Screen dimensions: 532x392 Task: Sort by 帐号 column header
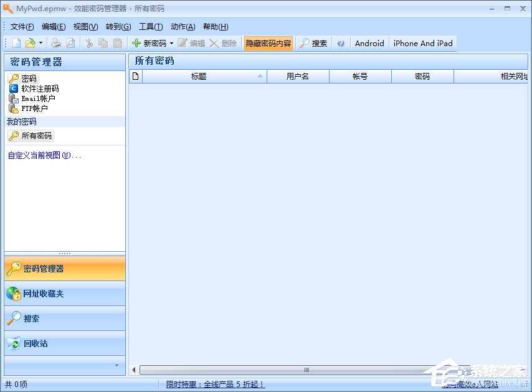pos(360,77)
